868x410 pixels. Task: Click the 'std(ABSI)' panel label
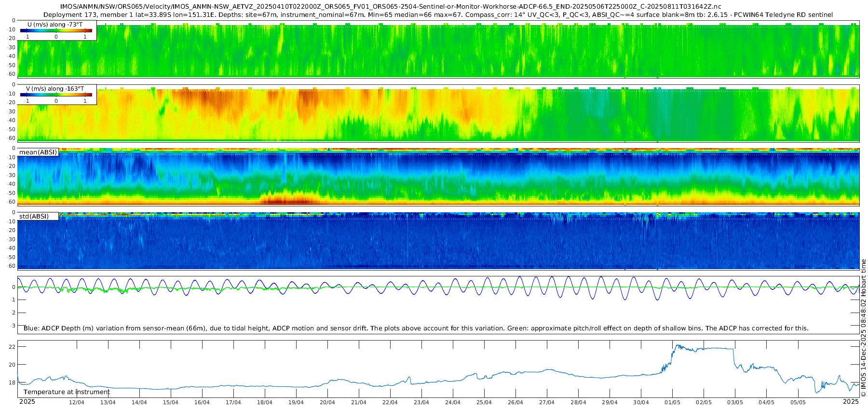tap(34, 216)
